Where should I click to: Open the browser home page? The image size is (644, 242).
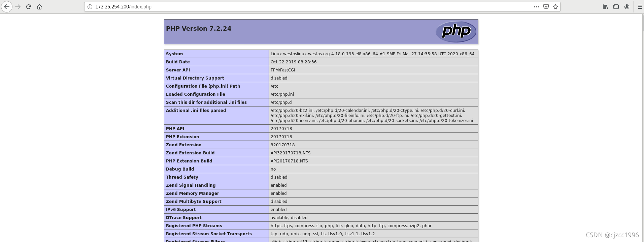[x=39, y=7]
